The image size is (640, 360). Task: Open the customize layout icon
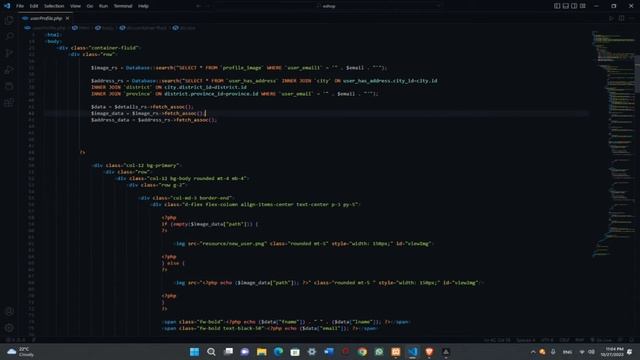582,6
